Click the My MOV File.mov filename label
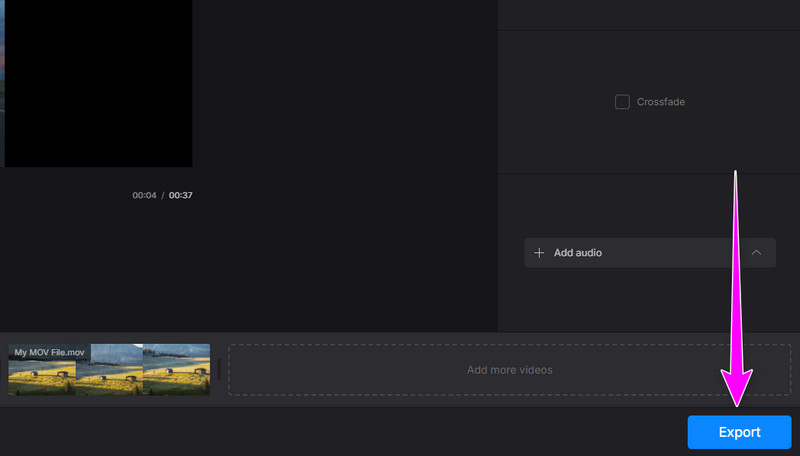The width and height of the screenshot is (800, 456). [x=49, y=353]
